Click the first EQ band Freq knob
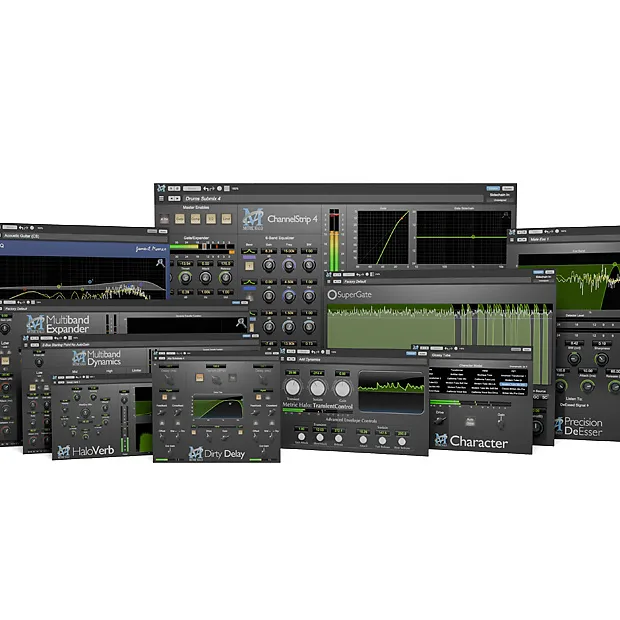The width and height of the screenshot is (620, 620). coord(289,265)
